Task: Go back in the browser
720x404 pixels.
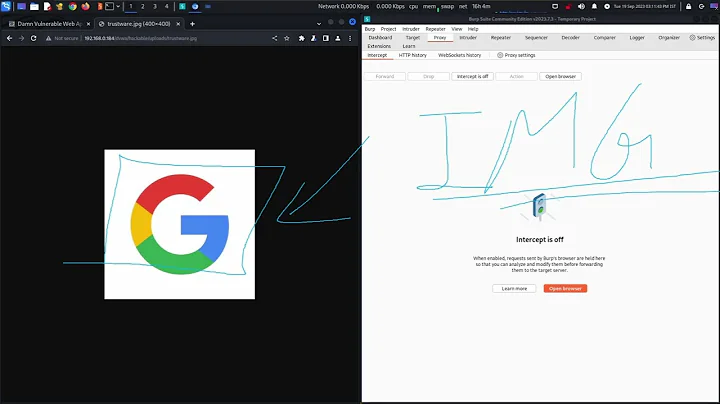Action: click(9, 39)
